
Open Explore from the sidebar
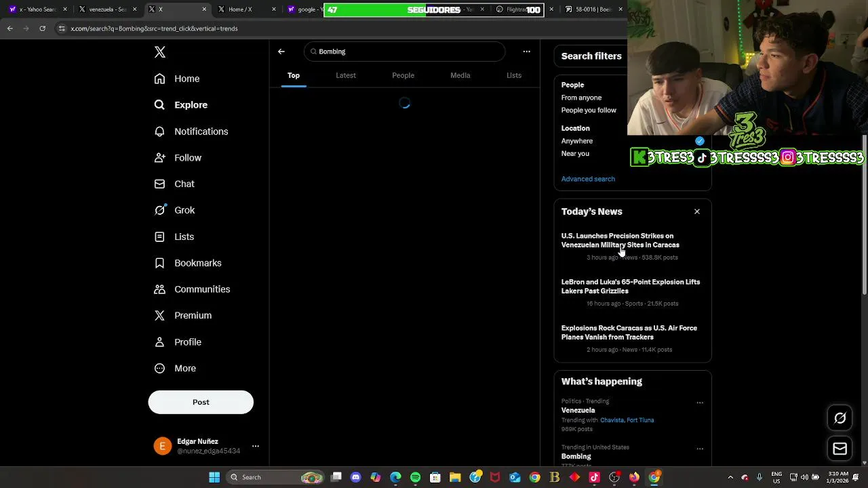tap(181, 105)
